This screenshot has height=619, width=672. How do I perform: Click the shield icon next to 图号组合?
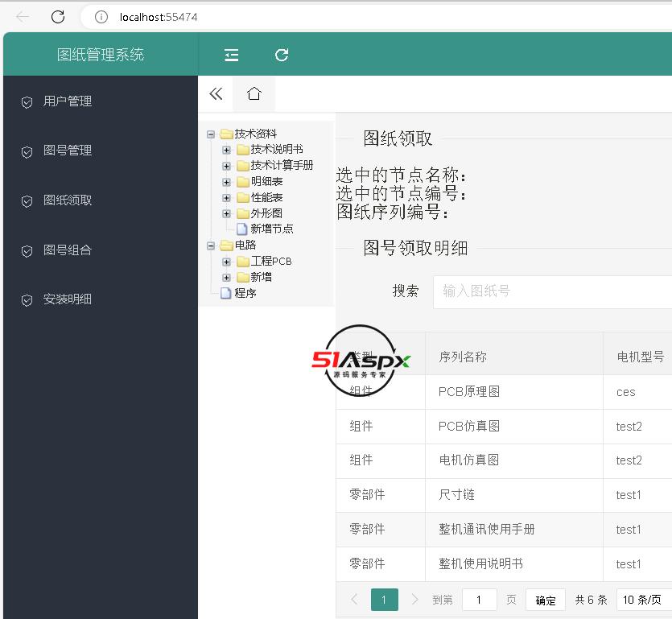click(x=27, y=251)
